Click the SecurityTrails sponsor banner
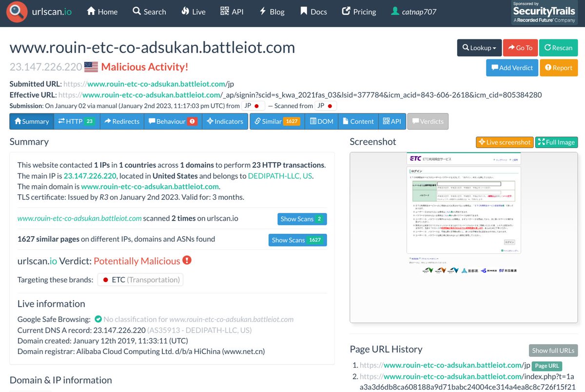Image resolution: width=585 pixels, height=392 pixels. point(544,12)
